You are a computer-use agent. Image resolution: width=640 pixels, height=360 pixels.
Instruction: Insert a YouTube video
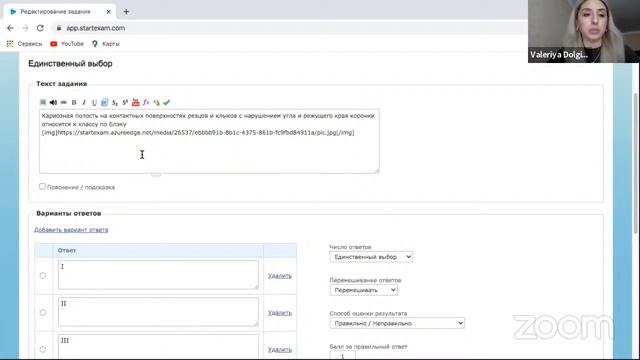tap(136, 102)
